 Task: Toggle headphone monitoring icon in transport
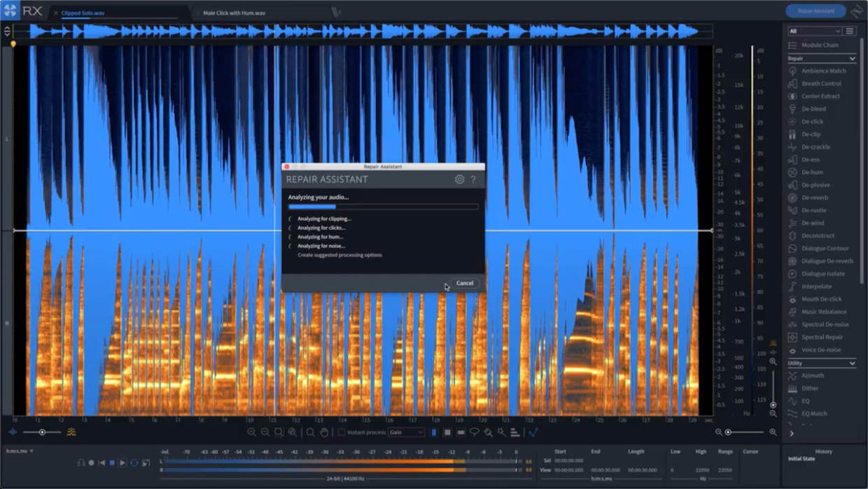[x=81, y=462]
